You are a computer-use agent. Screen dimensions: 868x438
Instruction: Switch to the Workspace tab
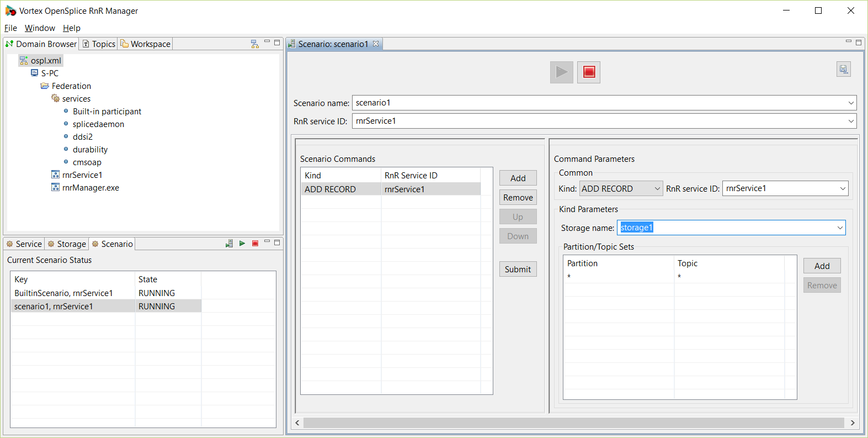pos(146,44)
